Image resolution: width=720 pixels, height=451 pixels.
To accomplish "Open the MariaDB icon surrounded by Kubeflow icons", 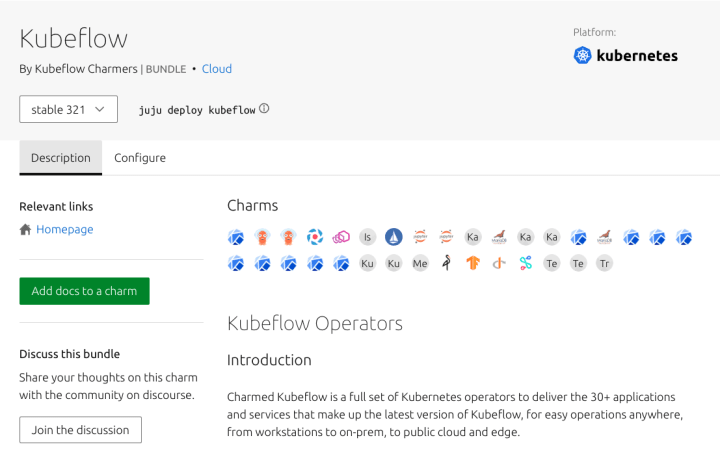I will [x=605, y=237].
